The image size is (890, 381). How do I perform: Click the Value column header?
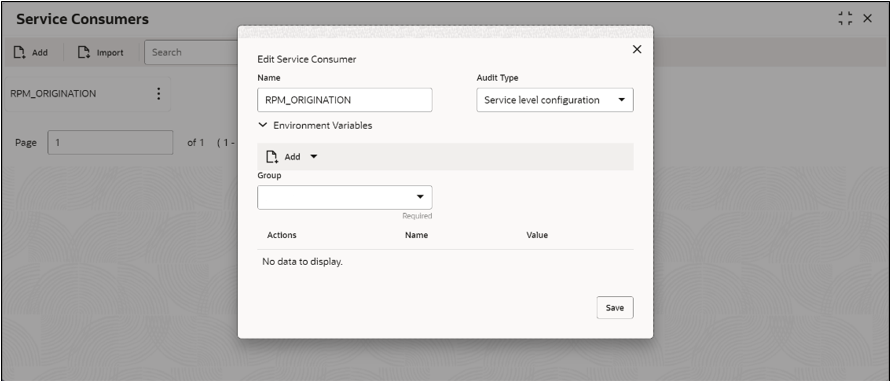click(x=537, y=235)
